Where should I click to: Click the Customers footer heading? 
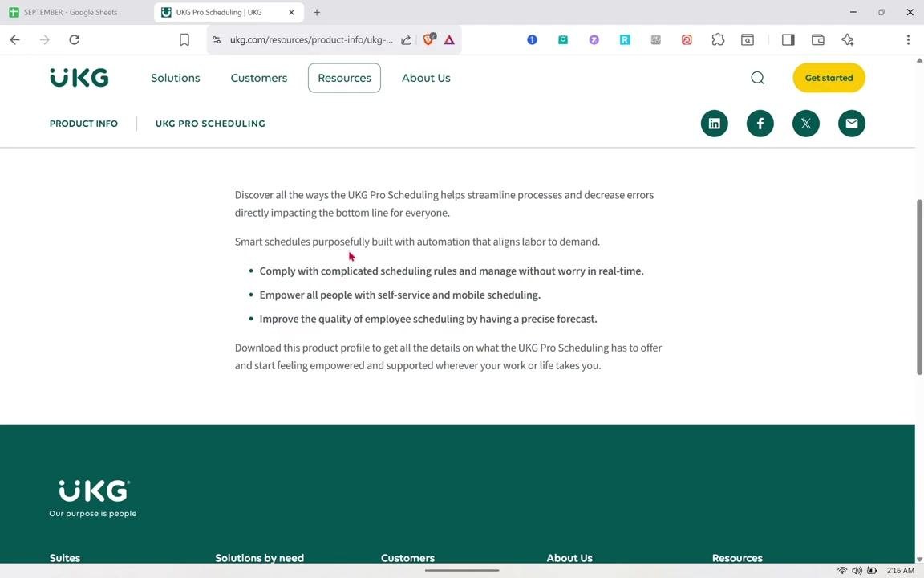[407, 557]
